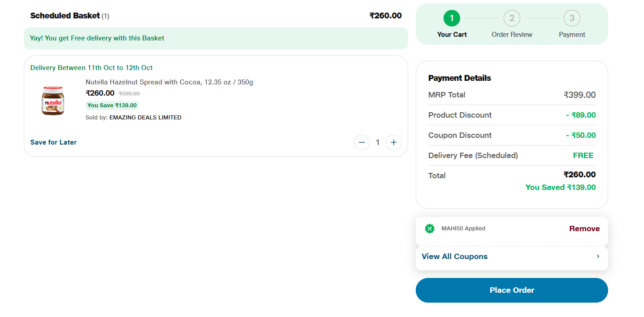The image size is (644, 317).
Task: Select step 1 Your Cart circle
Action: pyautogui.click(x=452, y=18)
